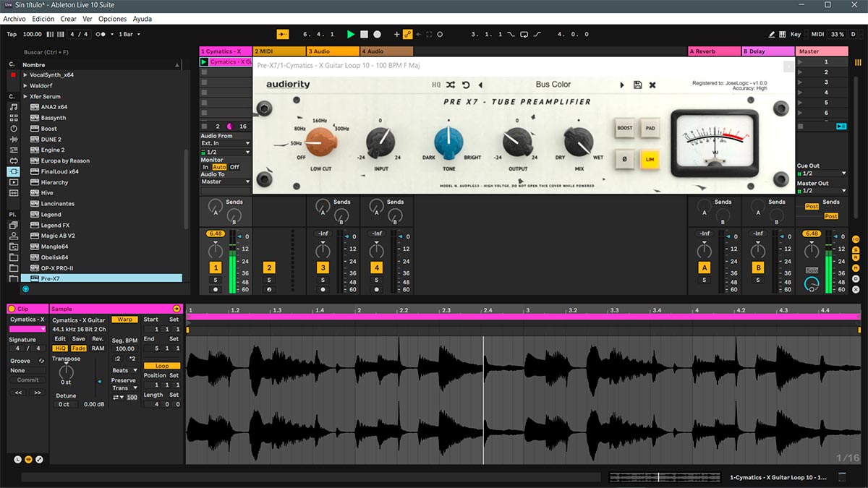Open the Opciones menu
Viewport: 868px width, 488px height.
pos(112,19)
